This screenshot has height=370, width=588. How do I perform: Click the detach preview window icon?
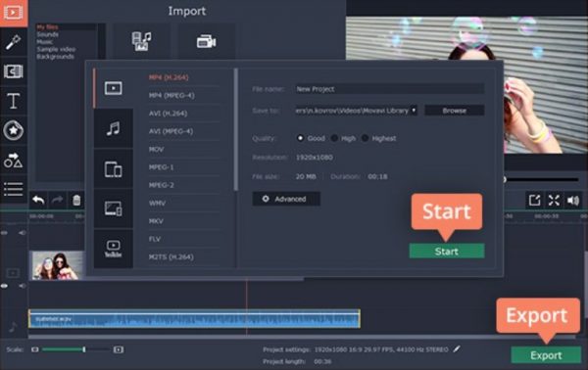pos(535,201)
